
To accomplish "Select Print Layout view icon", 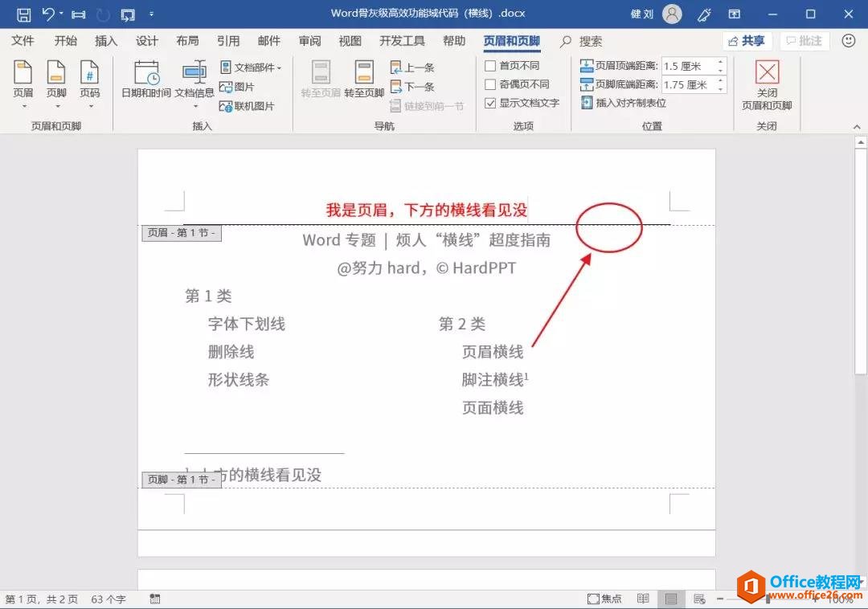I will click(671, 599).
